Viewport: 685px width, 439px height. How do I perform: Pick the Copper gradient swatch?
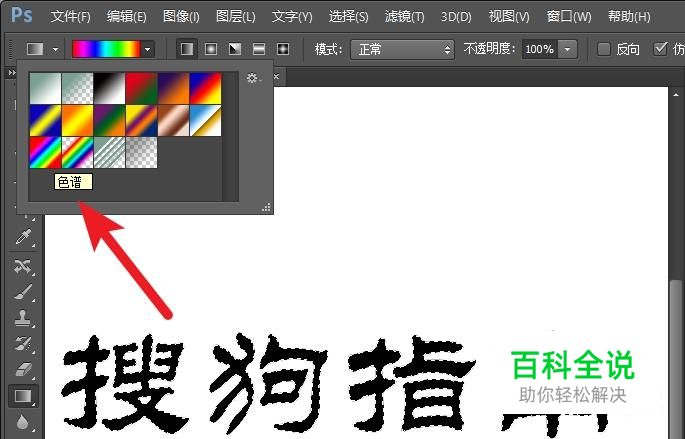(173, 121)
